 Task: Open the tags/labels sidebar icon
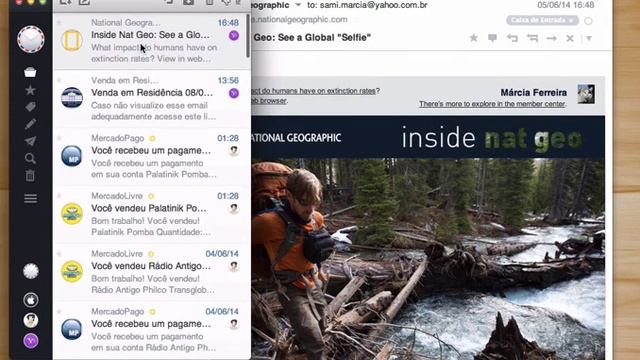click(30, 107)
